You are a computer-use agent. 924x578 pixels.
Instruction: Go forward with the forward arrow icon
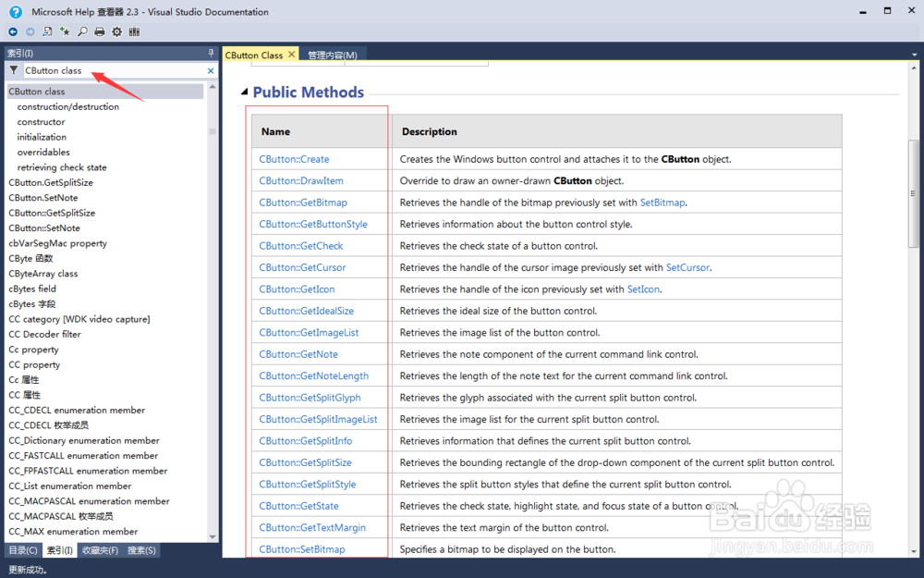[30, 31]
